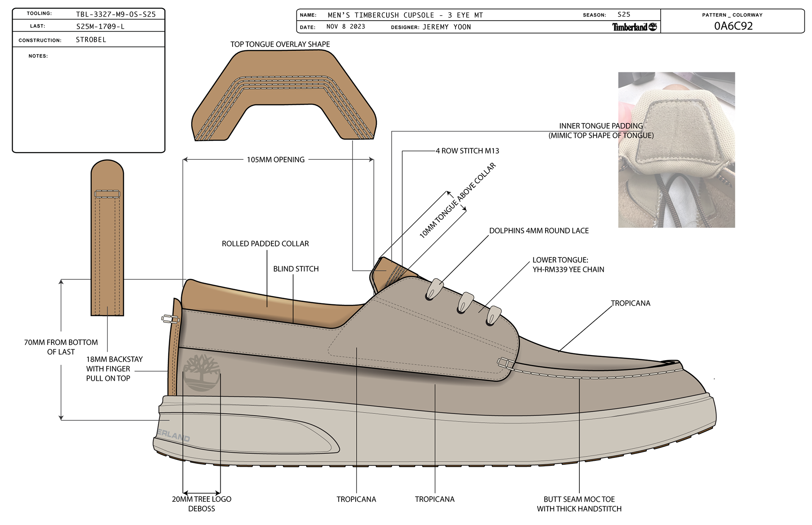The width and height of the screenshot is (812, 525).
Task: Click the BUTT SEAM MOC TOE label
Action: (579, 504)
